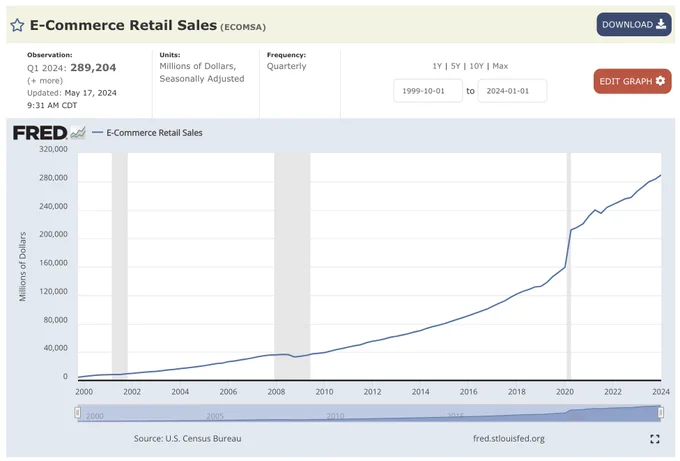680x461 pixels.
Task: Click the end date field 2024-01-01
Action: 512,91
